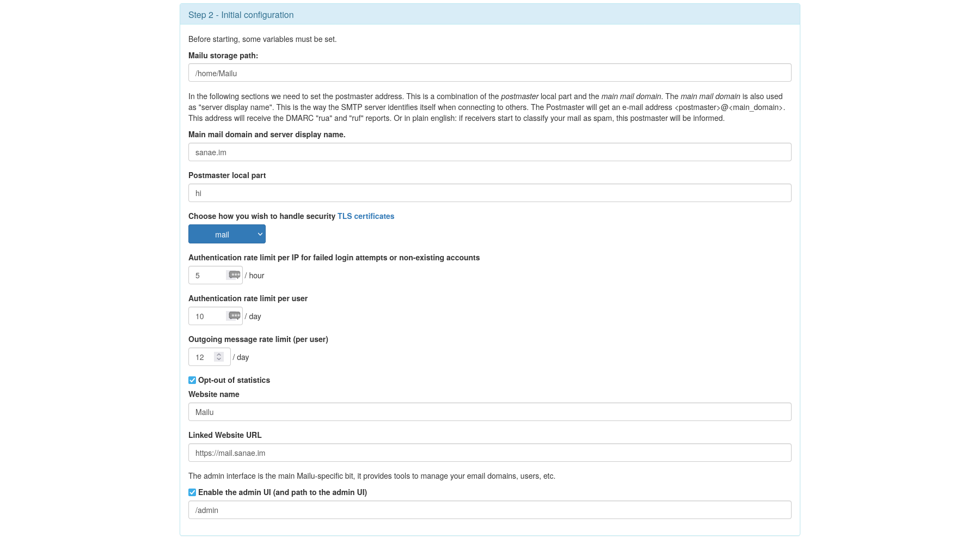Click the password-manager icon in the per-user rate limit field
The width and height of the screenshot is (980, 543).
[x=234, y=316]
